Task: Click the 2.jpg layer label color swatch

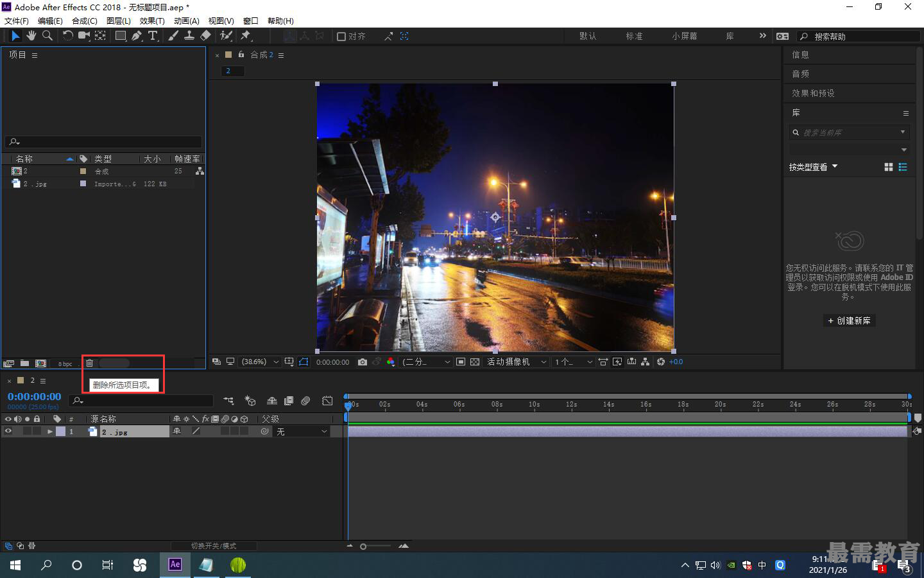Action: tap(60, 432)
